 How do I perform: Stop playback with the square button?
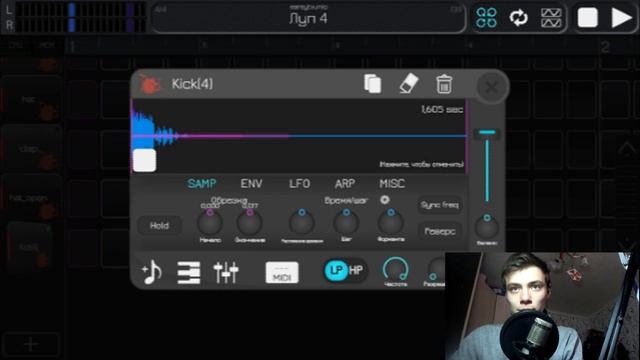(587, 18)
